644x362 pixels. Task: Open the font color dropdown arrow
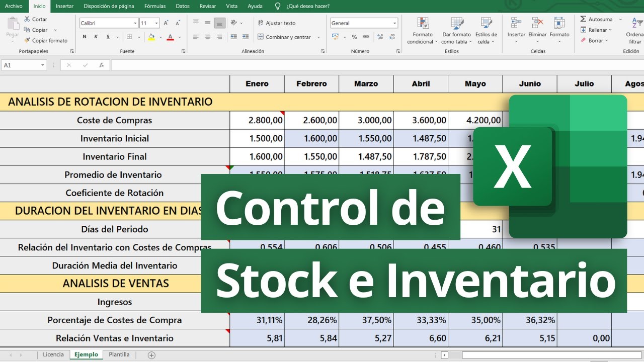[180, 37]
